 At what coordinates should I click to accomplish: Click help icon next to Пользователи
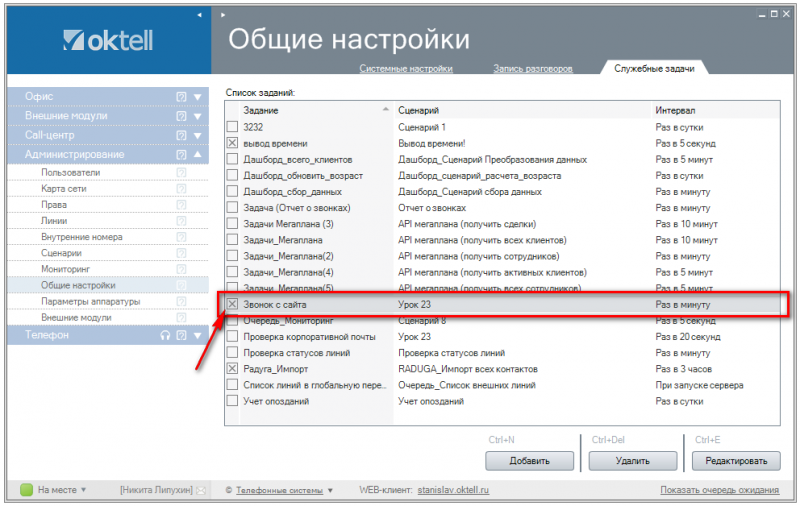181,173
